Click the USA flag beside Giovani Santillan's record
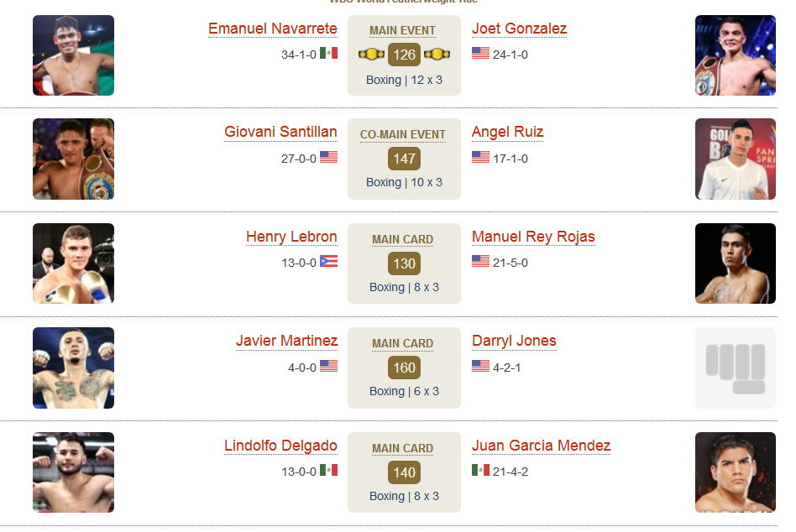 click(328, 157)
